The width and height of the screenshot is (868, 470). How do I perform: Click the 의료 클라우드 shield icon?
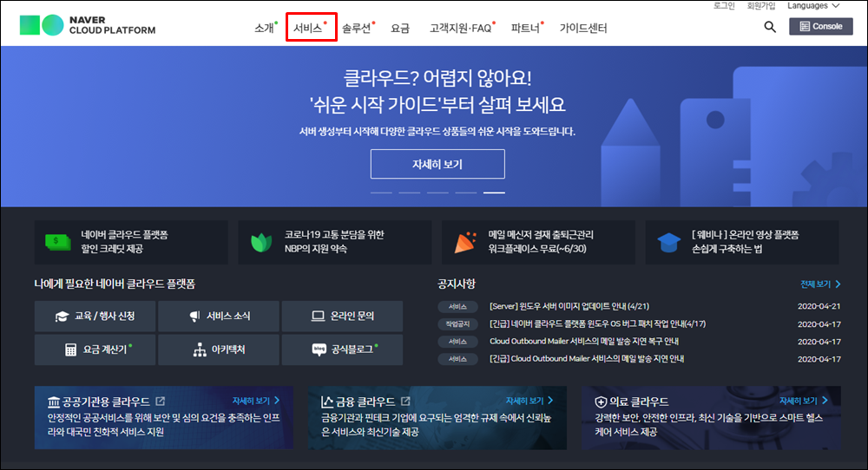pos(601,402)
